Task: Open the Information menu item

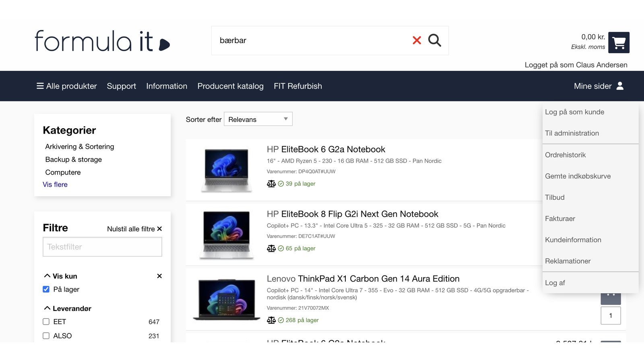Action: click(x=167, y=86)
